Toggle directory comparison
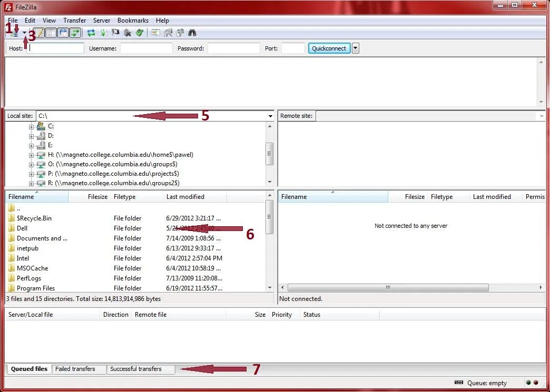This screenshot has width=550, height=392. pyautogui.click(x=168, y=33)
